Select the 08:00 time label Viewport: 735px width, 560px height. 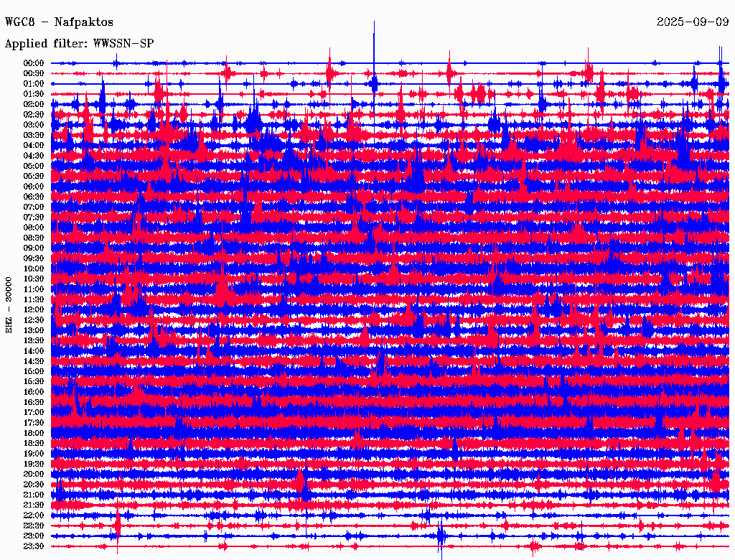pyautogui.click(x=34, y=228)
